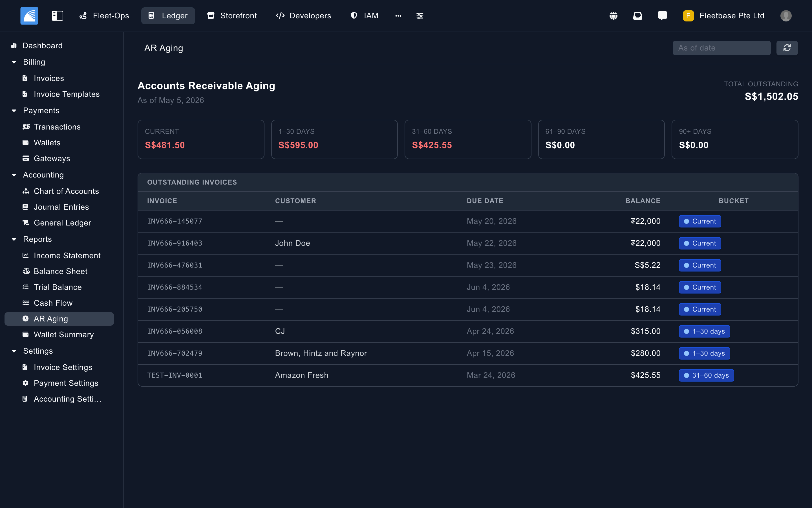Click the AR Aging clock icon

(25, 319)
